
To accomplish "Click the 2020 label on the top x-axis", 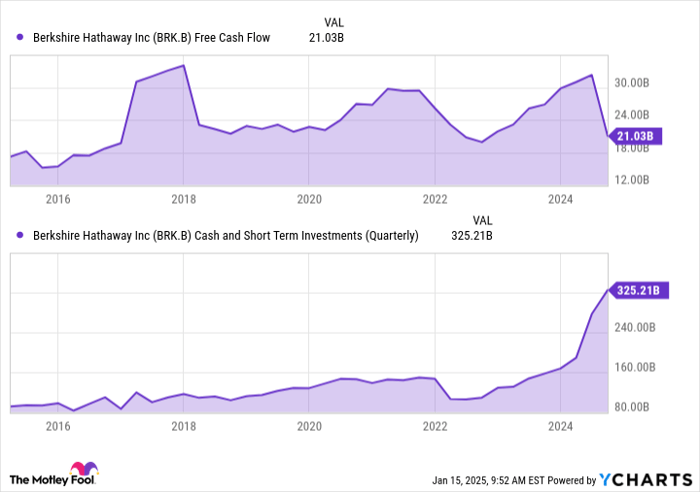I will pyautogui.click(x=309, y=200).
